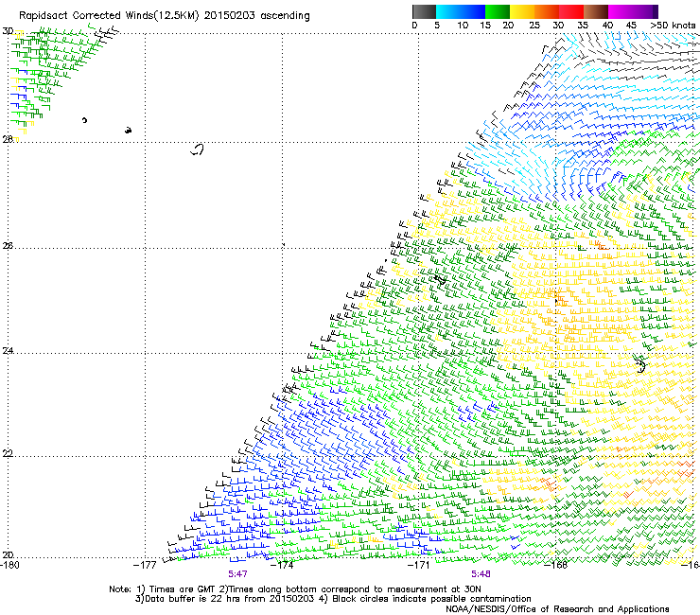
Task: Click the '30' latitude axis label
Action: 8,31
